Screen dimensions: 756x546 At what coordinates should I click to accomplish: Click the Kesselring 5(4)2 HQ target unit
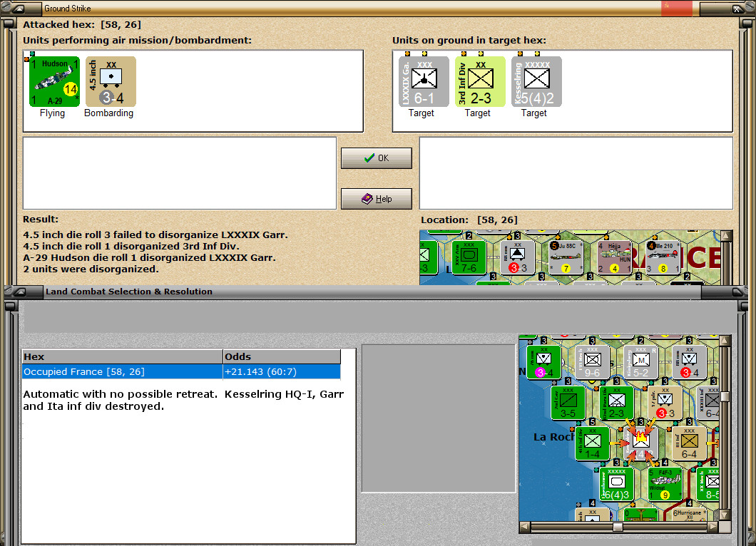tap(536, 81)
